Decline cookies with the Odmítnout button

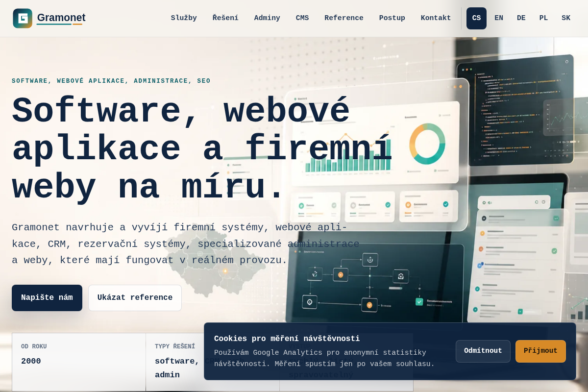click(x=483, y=351)
